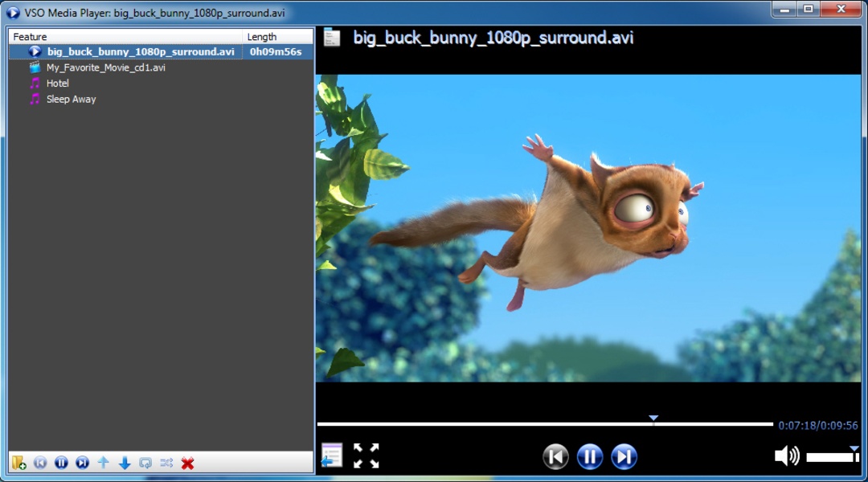Image resolution: width=868 pixels, height=482 pixels.
Task: Select the Hotel track in playlist
Action: click(57, 84)
